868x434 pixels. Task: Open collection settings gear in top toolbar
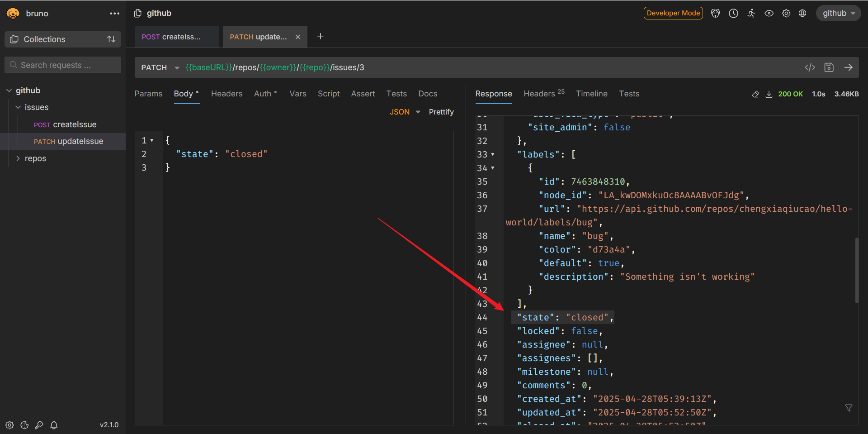[x=786, y=13]
